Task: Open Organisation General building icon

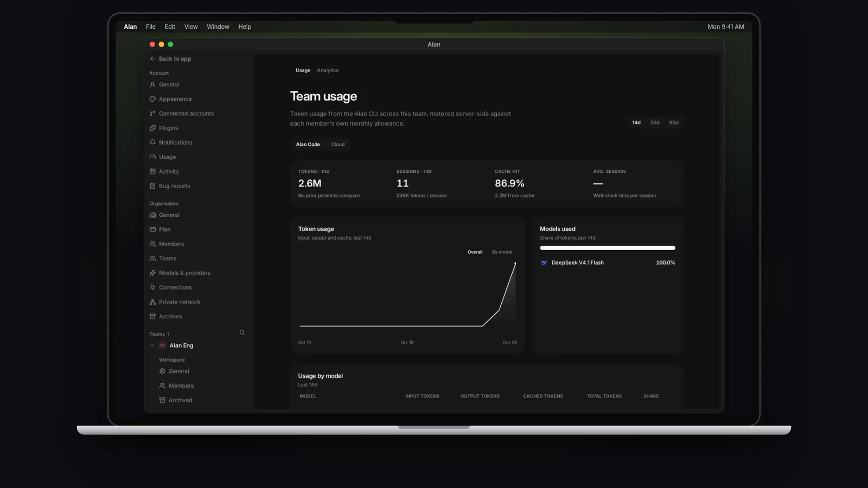Action: pyautogui.click(x=152, y=215)
